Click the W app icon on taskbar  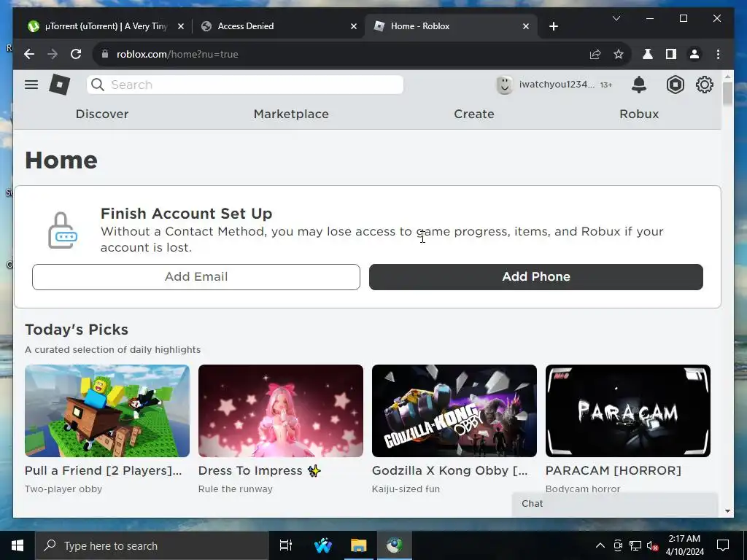coord(322,545)
